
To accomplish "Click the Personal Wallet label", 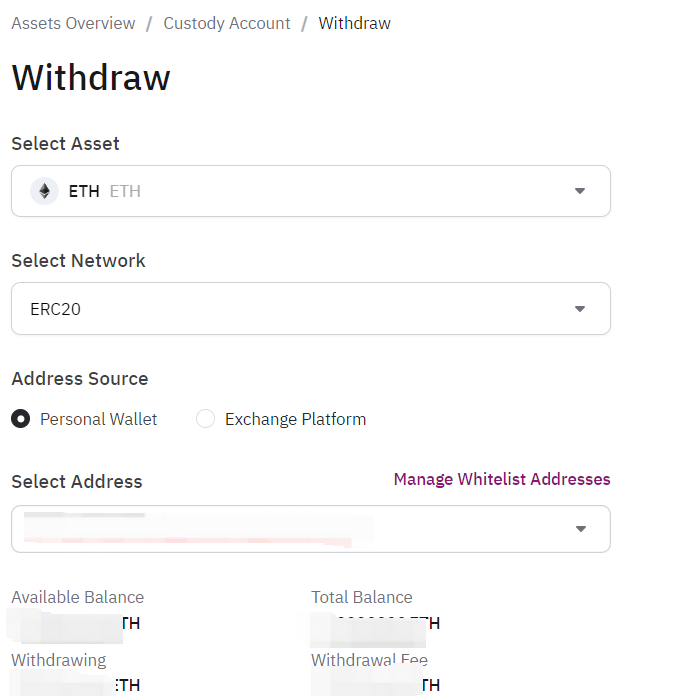I will [98, 419].
